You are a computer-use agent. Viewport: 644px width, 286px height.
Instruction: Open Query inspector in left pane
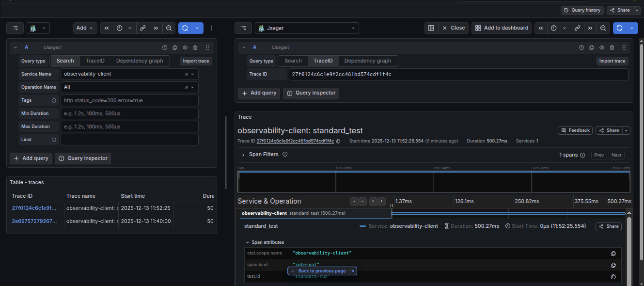(83, 159)
